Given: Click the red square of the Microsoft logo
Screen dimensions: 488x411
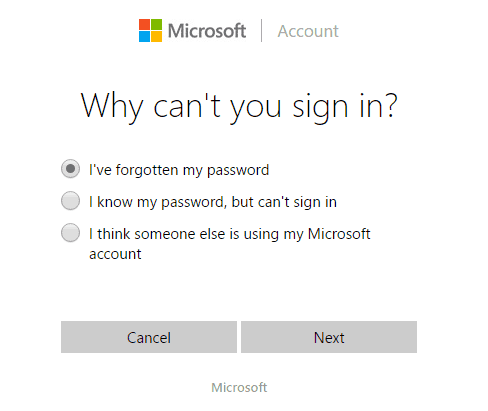Looking at the screenshot, I should tap(144, 24).
